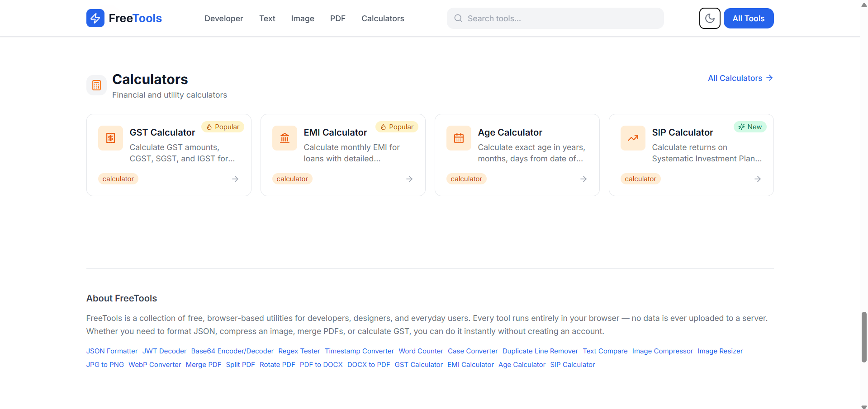
Task: Click 'Financial and utility calculators' subtitle
Action: tap(170, 95)
